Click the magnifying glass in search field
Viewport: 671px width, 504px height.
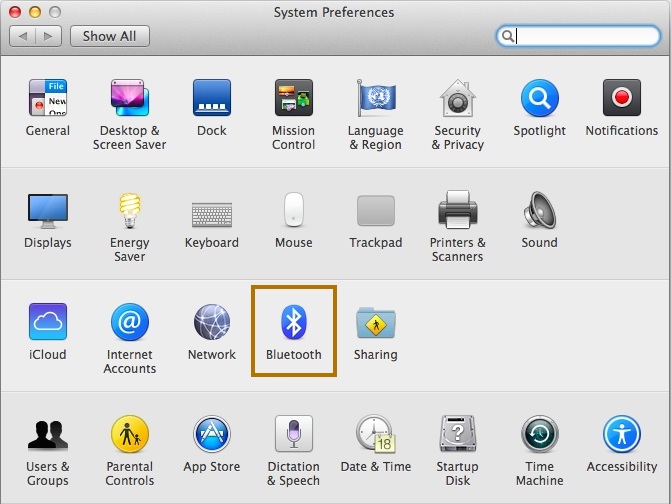pos(508,36)
